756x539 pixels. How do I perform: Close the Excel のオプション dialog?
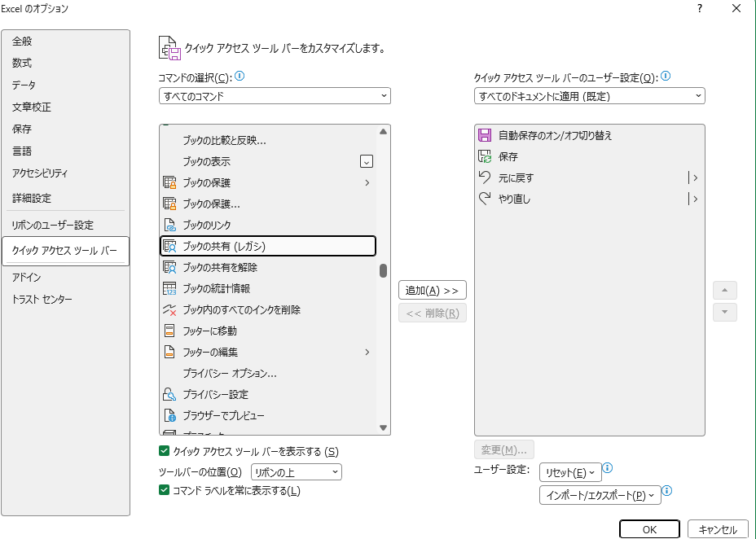(736, 8)
